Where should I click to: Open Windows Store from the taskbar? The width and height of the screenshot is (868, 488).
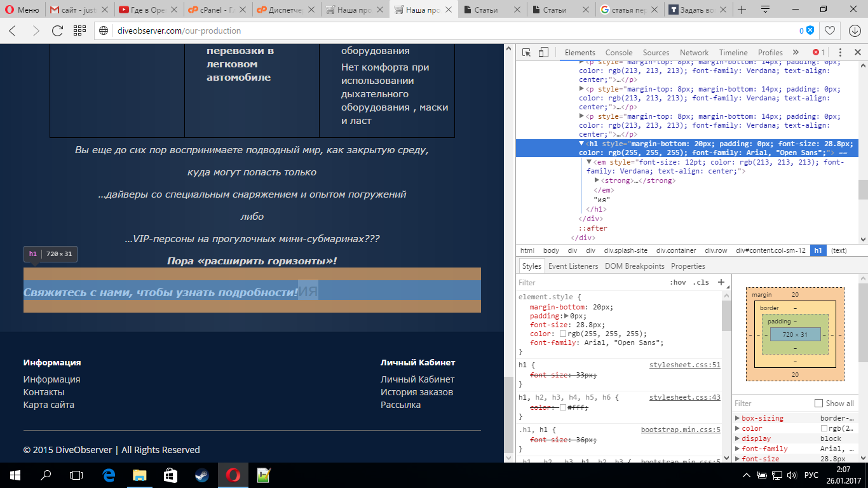[x=170, y=475]
